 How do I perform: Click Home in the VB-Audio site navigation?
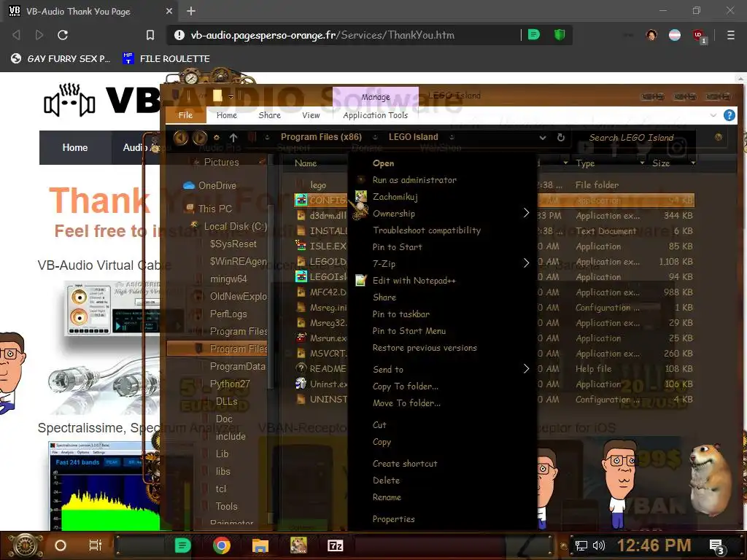pos(75,147)
